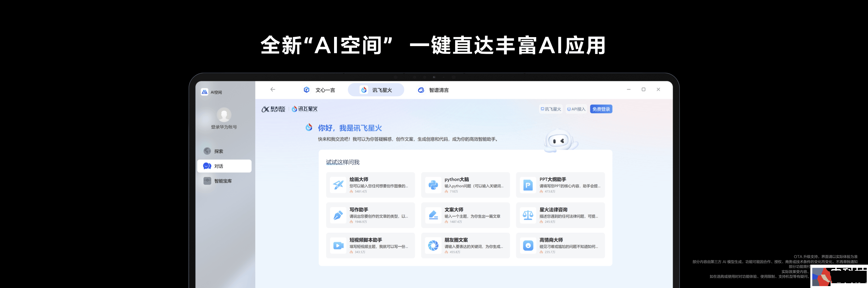Viewport: 868px width, 288px height.
Task: Open 智能宝库 in the sidebar
Action: (222, 181)
